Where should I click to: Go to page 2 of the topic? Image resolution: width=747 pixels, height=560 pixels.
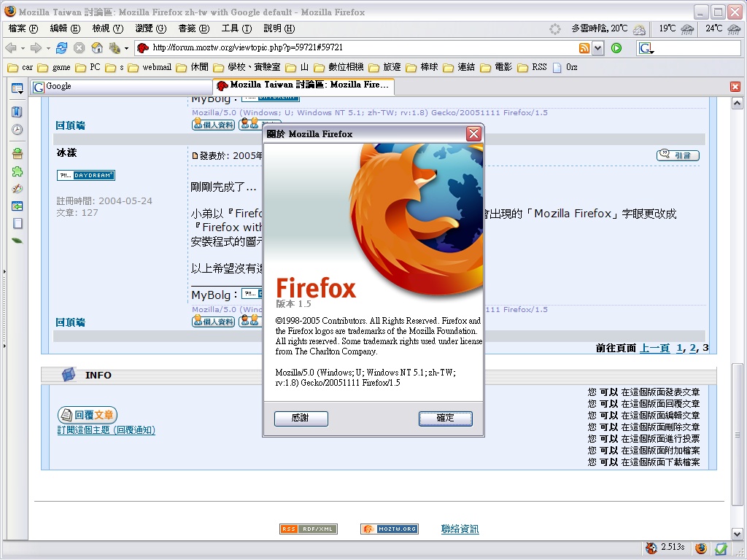[x=692, y=348]
